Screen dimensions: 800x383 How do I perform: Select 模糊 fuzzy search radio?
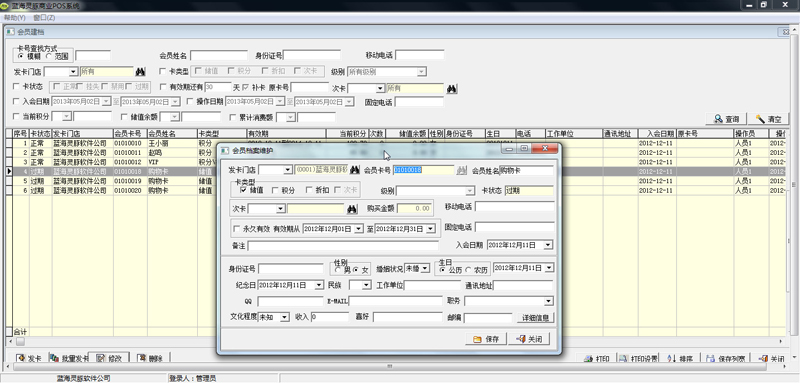[21, 56]
